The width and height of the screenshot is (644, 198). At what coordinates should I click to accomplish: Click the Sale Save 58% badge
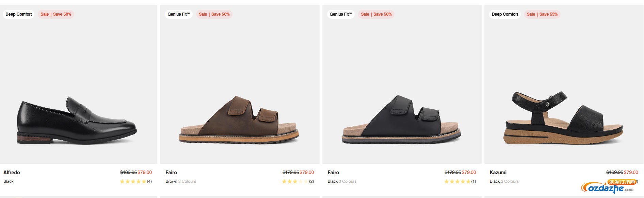point(56,14)
